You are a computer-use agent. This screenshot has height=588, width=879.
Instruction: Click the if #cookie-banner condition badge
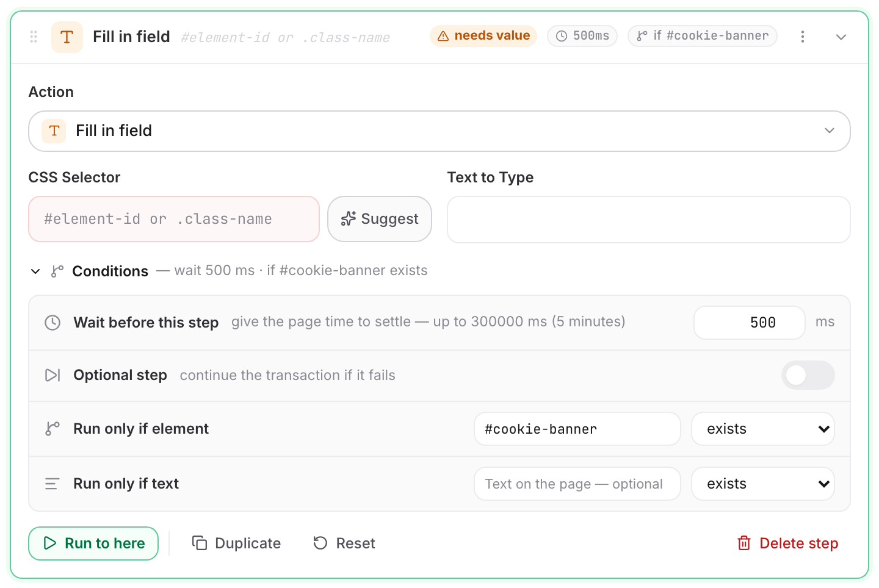coord(703,36)
